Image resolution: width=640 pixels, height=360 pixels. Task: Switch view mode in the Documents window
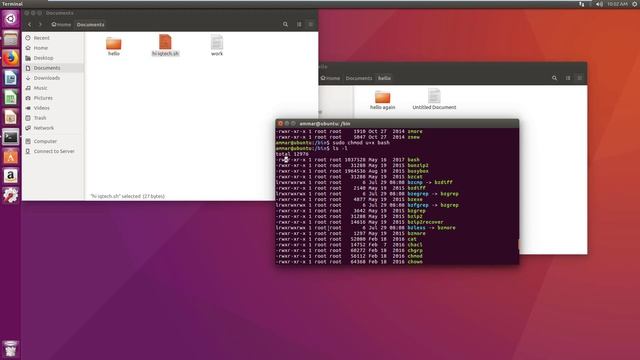pyautogui.click(x=299, y=24)
